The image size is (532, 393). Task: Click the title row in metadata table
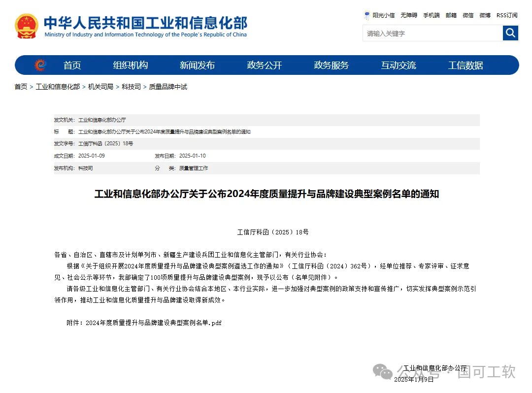[266, 132]
